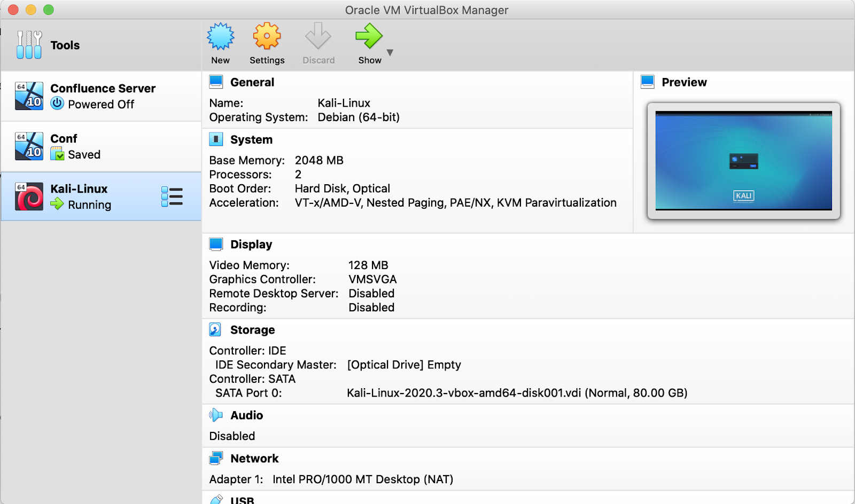Open the Display section header
The image size is (855, 504).
click(251, 245)
